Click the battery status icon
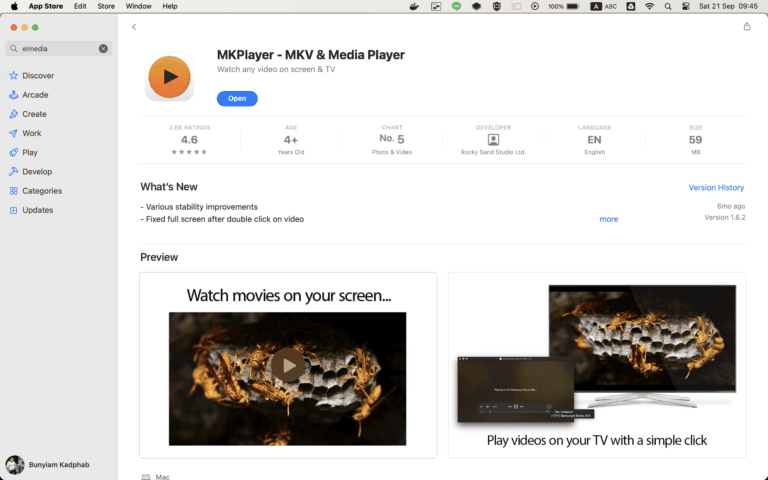This screenshot has height=480, width=768. pyautogui.click(x=573, y=6)
